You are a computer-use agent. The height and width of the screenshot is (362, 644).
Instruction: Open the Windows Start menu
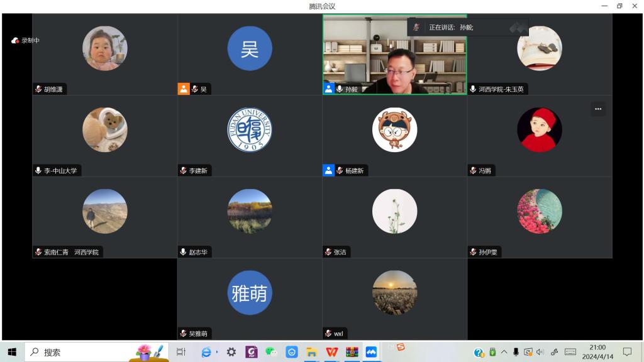click(x=11, y=353)
